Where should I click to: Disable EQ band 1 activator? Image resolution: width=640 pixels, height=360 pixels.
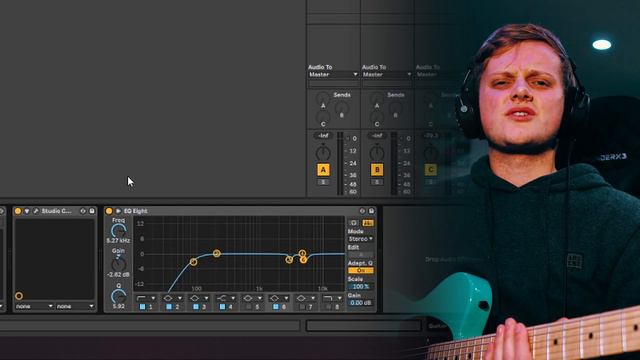click(x=142, y=307)
